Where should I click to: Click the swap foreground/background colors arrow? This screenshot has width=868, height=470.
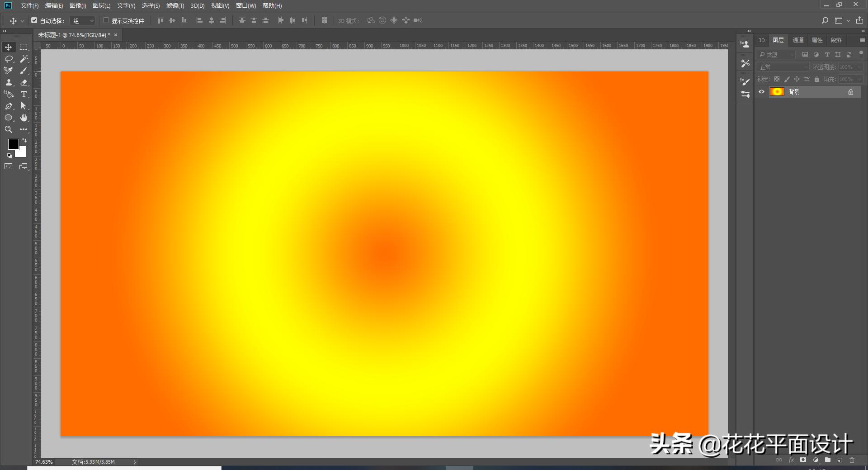(x=24, y=141)
